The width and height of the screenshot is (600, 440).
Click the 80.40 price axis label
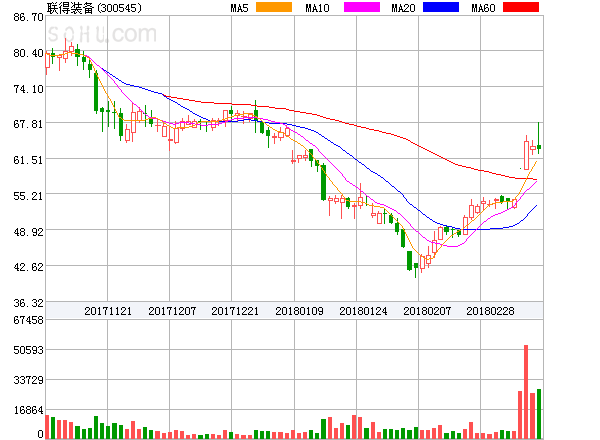28,53
